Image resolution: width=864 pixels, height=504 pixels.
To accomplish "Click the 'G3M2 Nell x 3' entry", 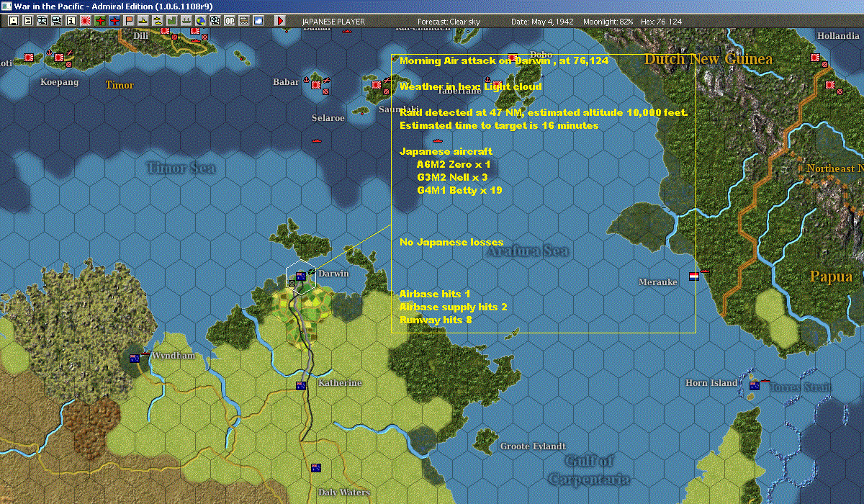I will pyautogui.click(x=452, y=177).
